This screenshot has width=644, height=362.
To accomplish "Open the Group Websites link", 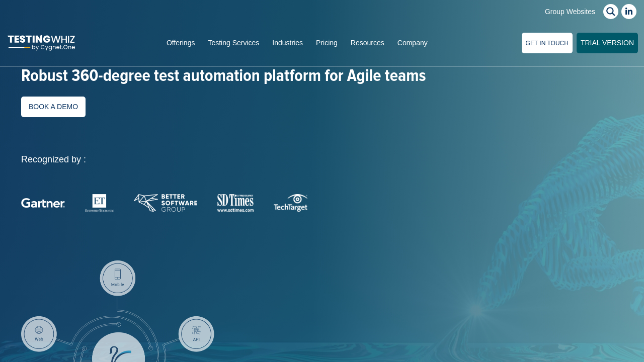I will coord(570,12).
